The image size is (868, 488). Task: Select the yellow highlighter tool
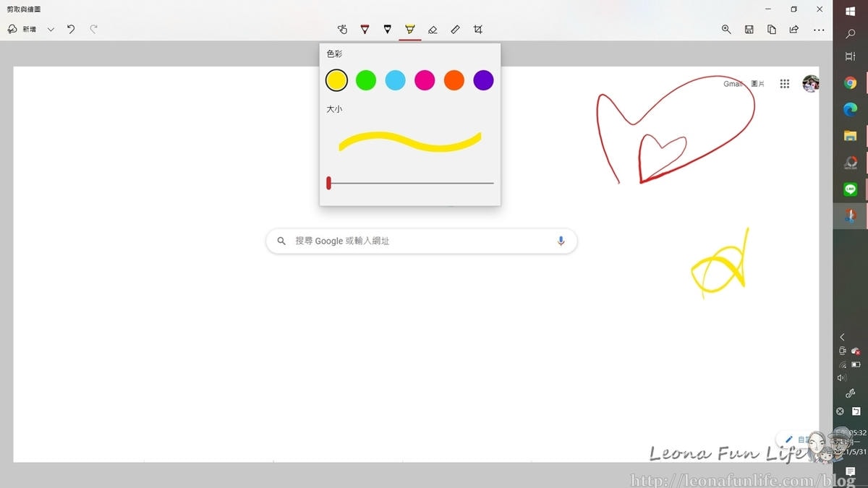point(410,30)
